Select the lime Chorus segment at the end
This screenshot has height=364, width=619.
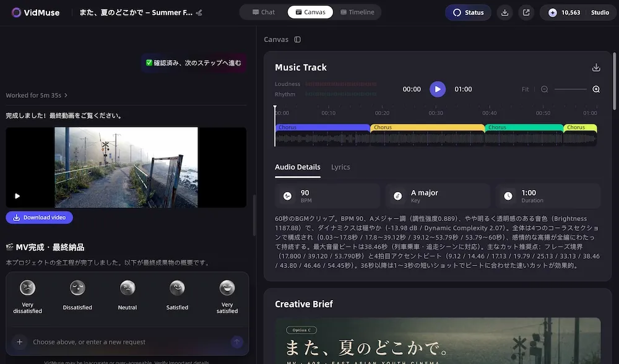[581, 128]
